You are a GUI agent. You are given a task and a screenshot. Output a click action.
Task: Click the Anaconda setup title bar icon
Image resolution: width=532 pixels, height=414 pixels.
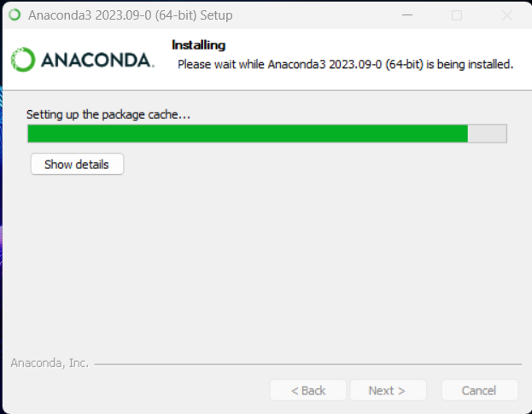point(15,15)
